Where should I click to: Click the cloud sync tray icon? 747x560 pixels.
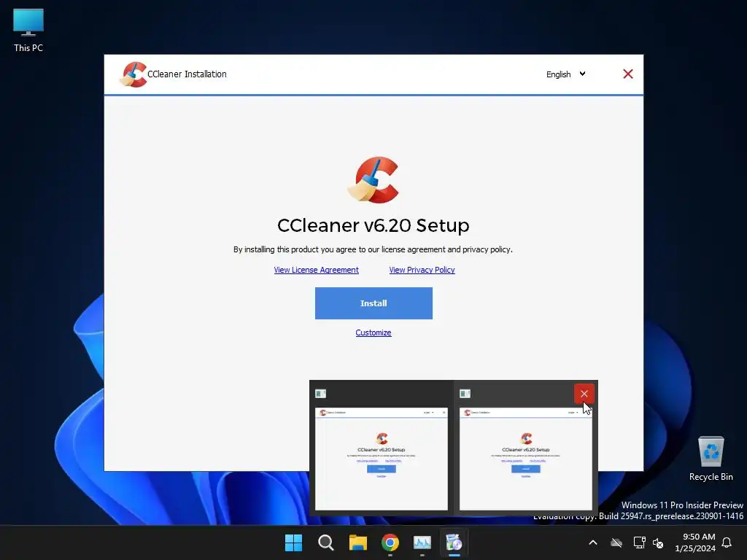click(x=616, y=542)
